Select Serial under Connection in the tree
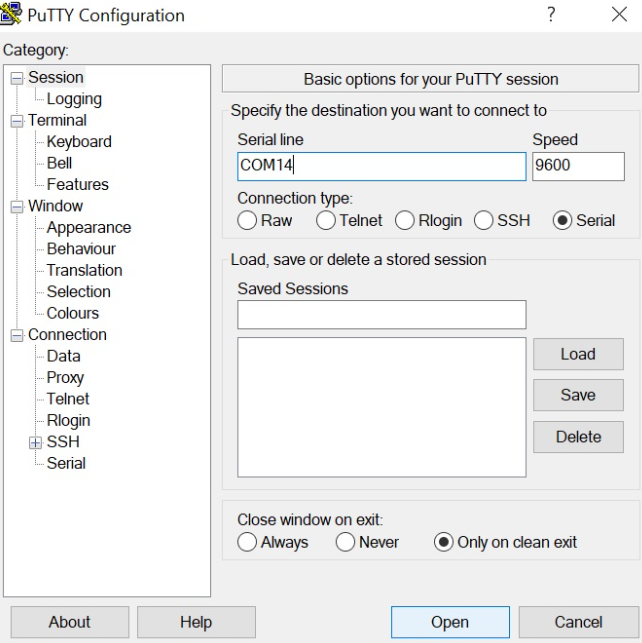The width and height of the screenshot is (642, 643). [x=66, y=463]
